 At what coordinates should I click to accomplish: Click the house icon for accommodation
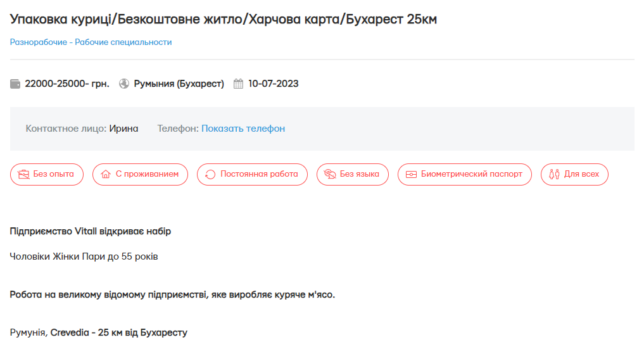coord(106,175)
